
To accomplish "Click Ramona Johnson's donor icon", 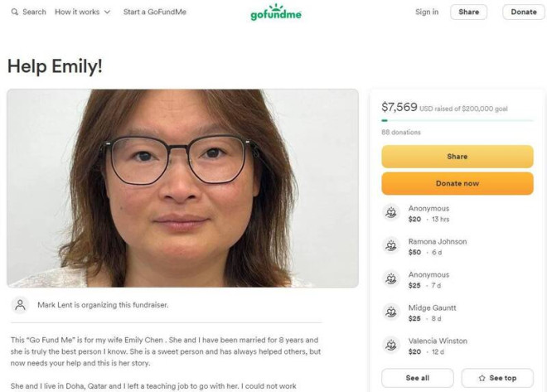I will coord(391,246).
